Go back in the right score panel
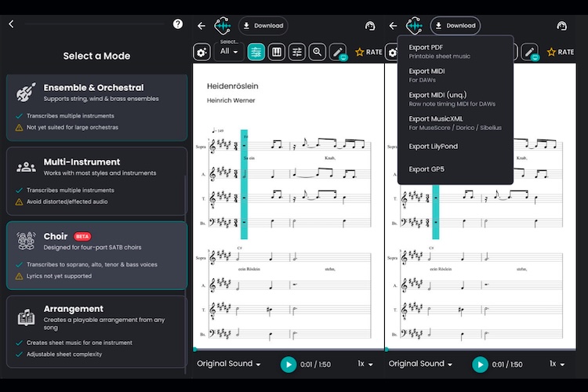 click(393, 26)
